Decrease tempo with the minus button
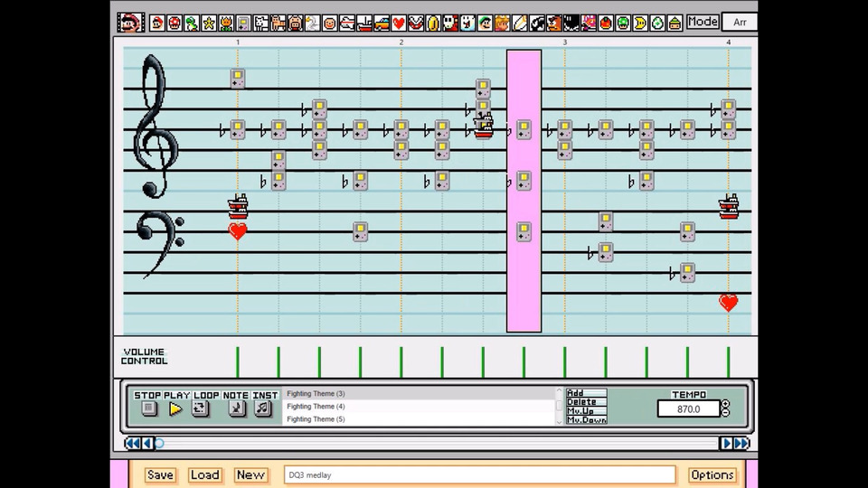Viewport: 868px width, 488px height. (x=726, y=413)
